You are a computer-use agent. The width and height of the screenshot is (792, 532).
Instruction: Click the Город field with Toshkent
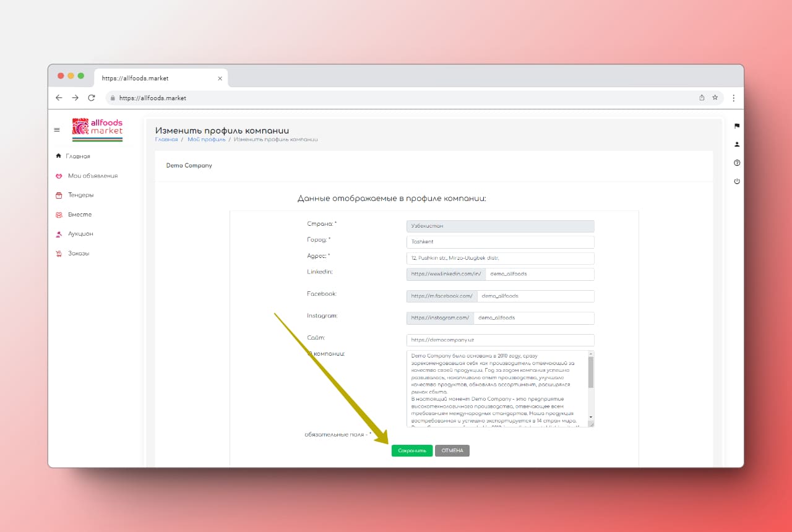click(x=501, y=242)
